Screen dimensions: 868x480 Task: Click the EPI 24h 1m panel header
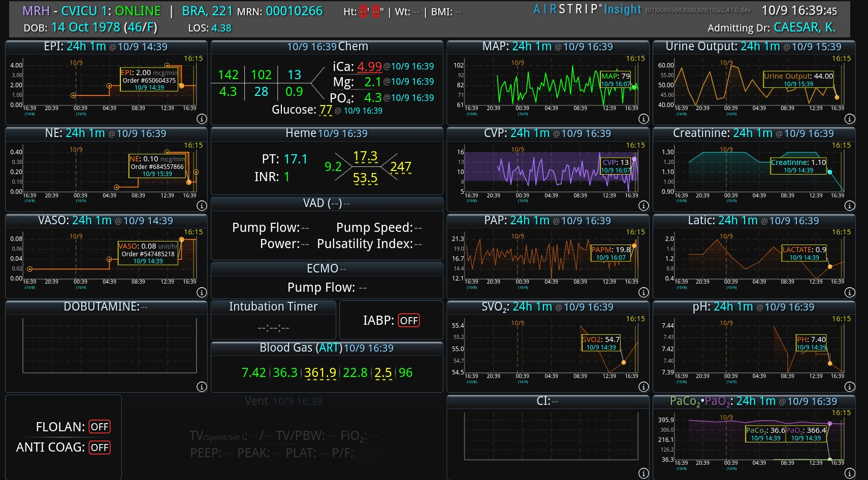(106, 47)
